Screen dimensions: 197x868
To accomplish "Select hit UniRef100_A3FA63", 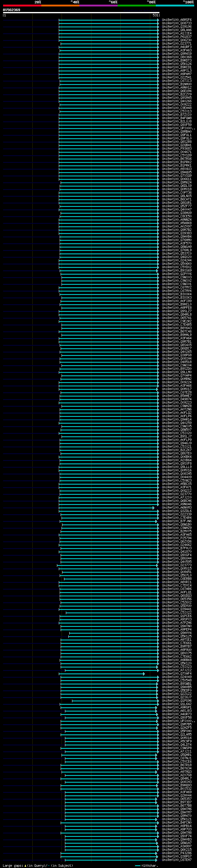I will pos(177,50).
